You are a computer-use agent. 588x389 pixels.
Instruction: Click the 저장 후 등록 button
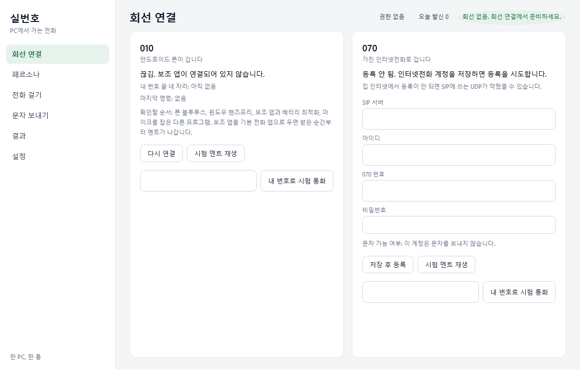tap(388, 265)
